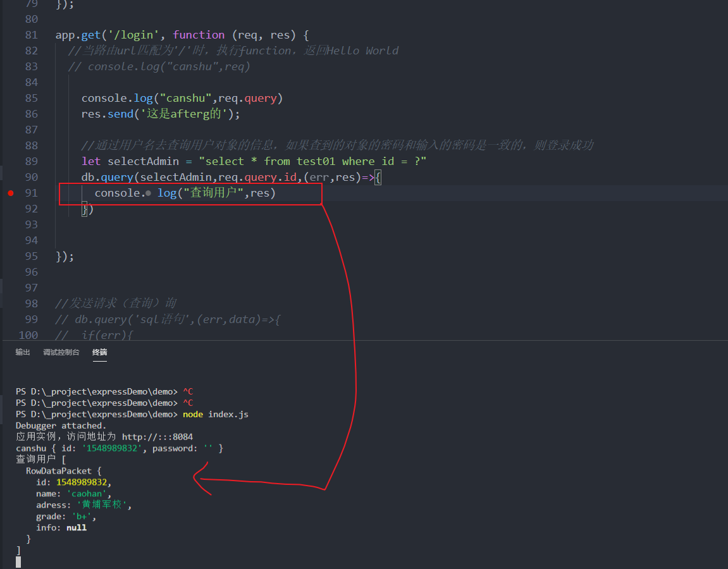728x569 pixels.
Task: Click the selectAdmin variable on the let line
Action: [143, 161]
